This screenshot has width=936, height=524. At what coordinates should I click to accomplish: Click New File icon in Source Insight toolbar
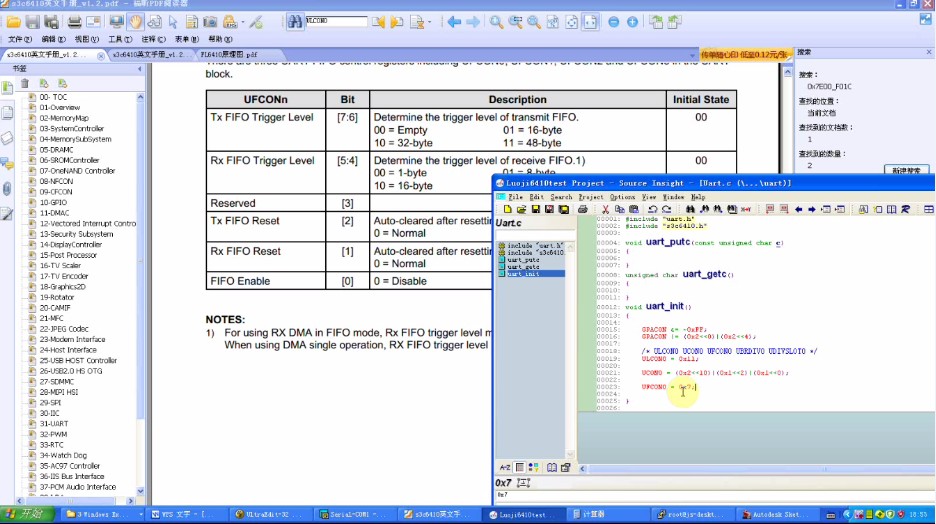point(507,209)
